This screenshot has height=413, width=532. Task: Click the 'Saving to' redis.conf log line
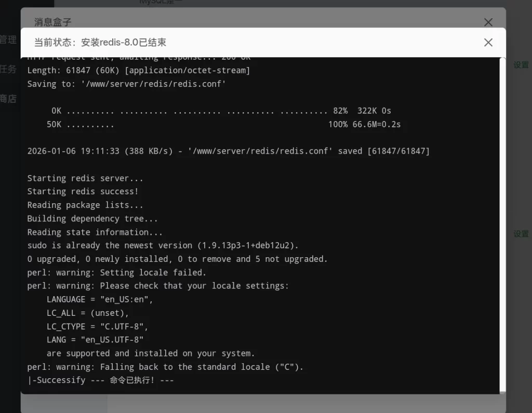[x=126, y=84]
